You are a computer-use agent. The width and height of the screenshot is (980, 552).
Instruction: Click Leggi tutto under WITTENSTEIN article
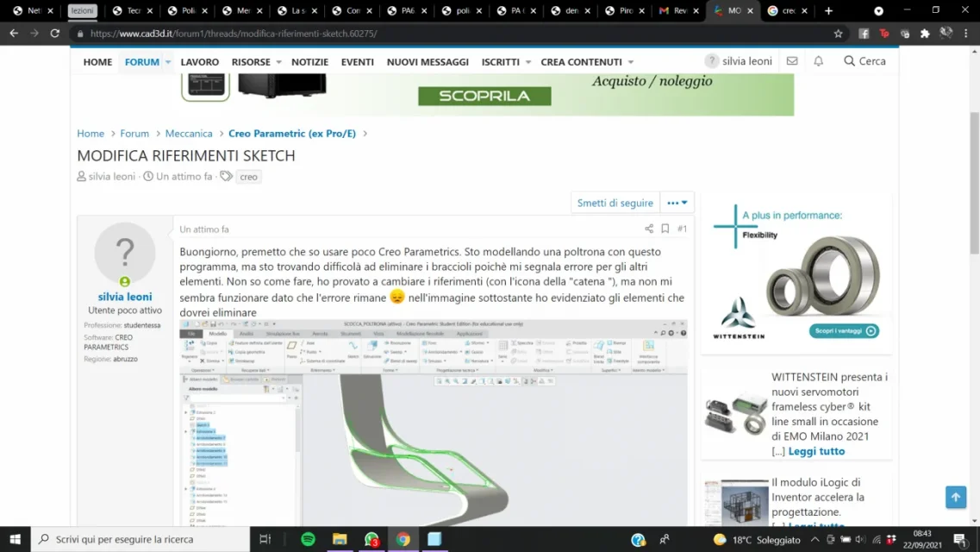816,451
